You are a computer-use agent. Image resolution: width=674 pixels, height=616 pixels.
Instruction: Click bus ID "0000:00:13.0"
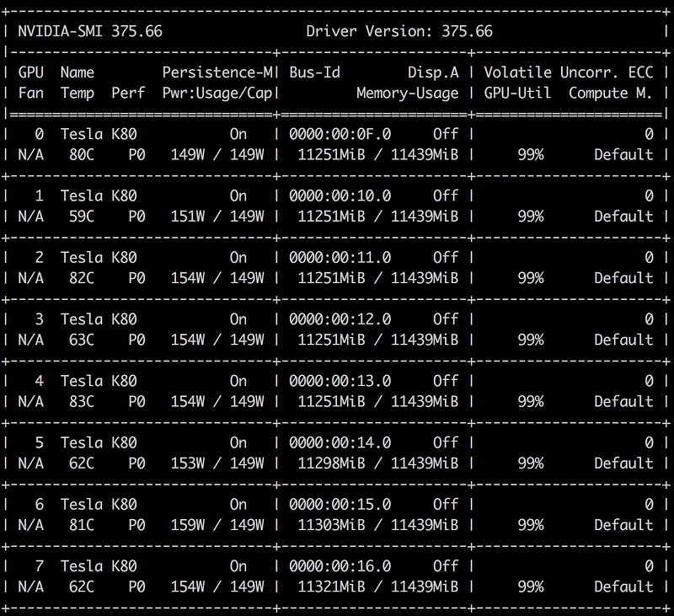340,381
